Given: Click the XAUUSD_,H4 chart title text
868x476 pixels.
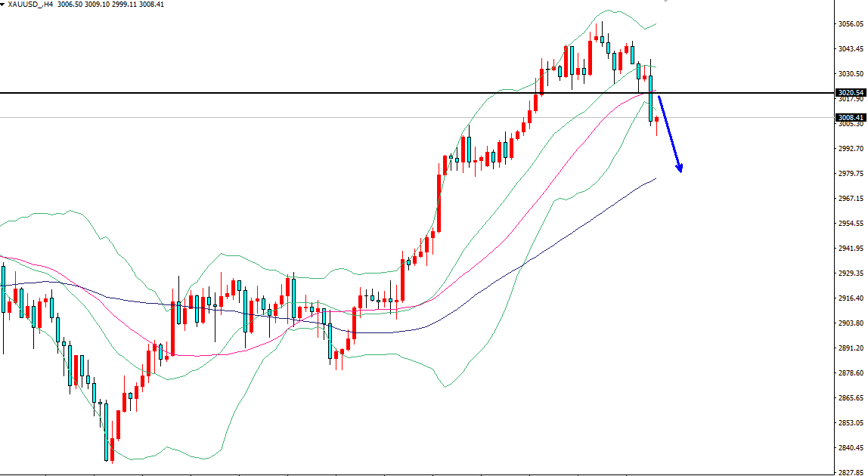Looking at the screenshot, I should (x=30, y=4).
